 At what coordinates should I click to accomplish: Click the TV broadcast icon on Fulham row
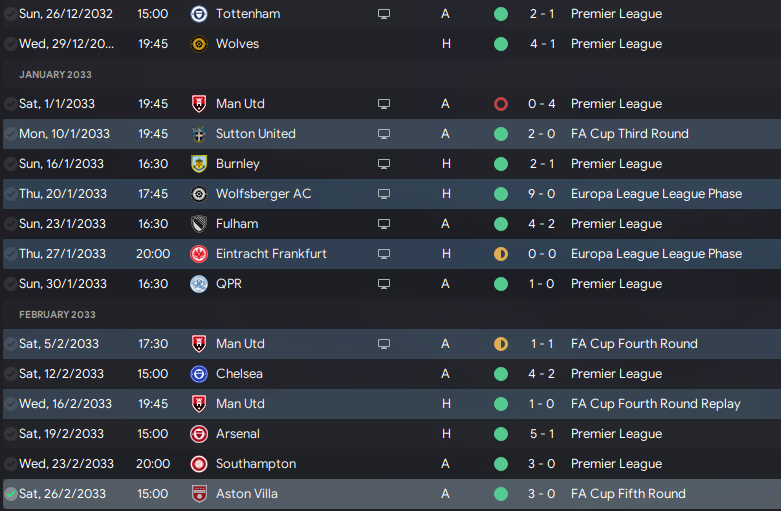pyautogui.click(x=384, y=224)
